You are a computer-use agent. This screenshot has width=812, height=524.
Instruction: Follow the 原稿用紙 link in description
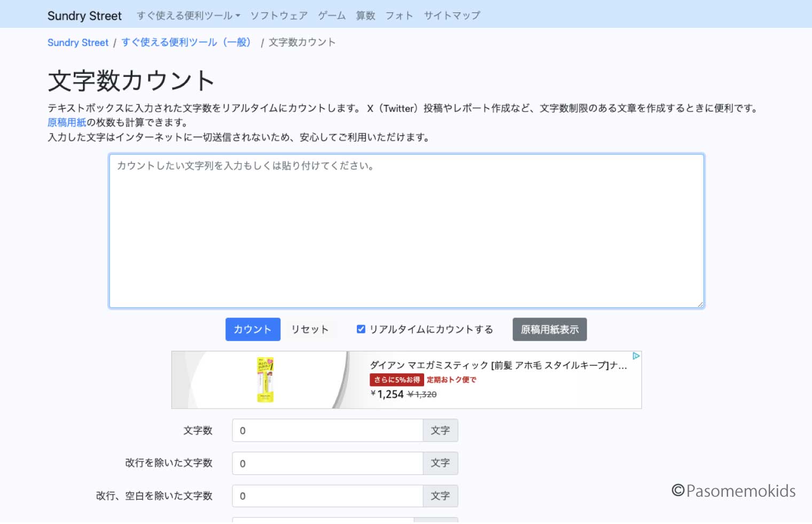coord(67,122)
